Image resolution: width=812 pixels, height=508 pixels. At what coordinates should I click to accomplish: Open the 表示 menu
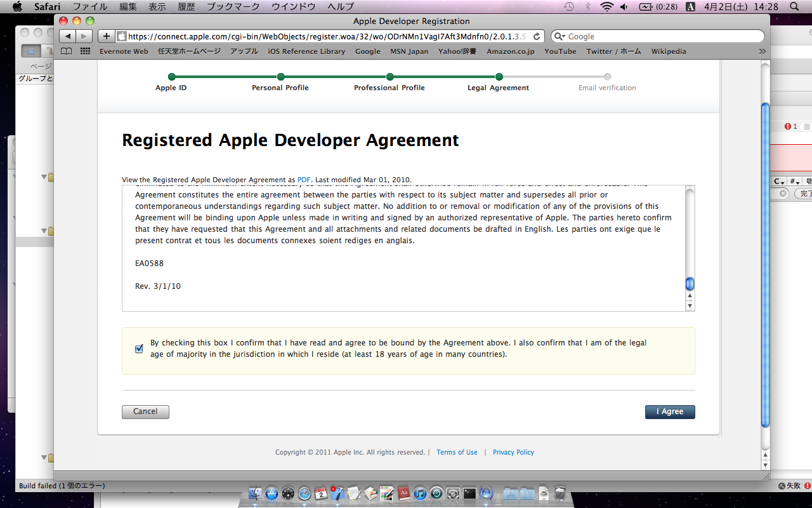tap(157, 6)
